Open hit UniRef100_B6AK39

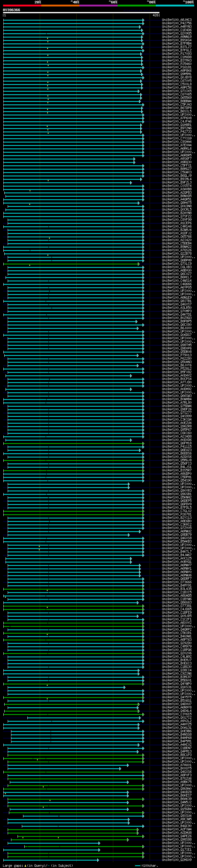[x=177, y=799]
